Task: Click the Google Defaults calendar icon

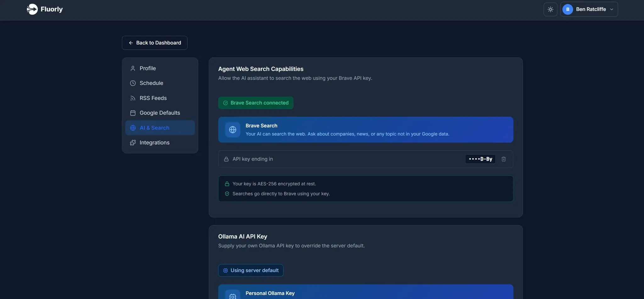Action: click(133, 113)
